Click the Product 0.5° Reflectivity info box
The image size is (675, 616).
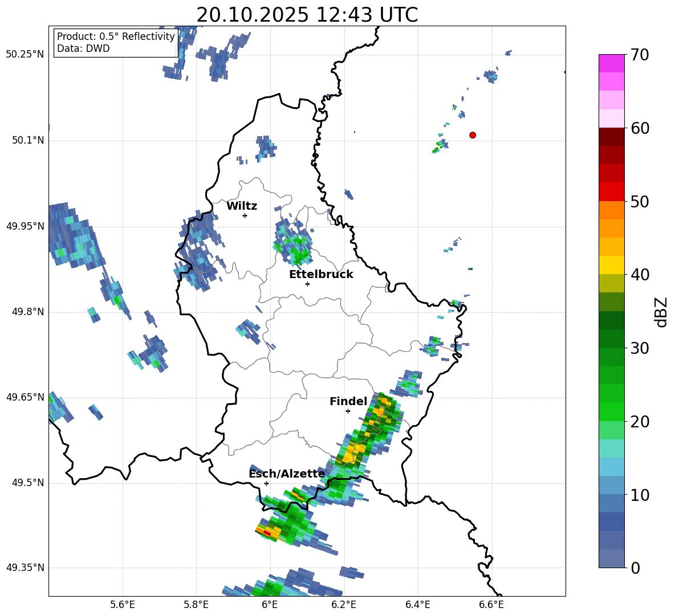116,42
